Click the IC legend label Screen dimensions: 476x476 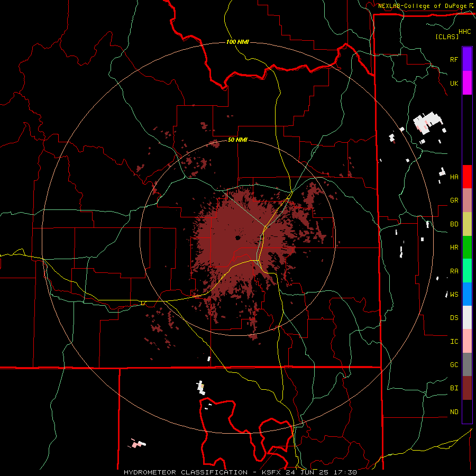(454, 342)
